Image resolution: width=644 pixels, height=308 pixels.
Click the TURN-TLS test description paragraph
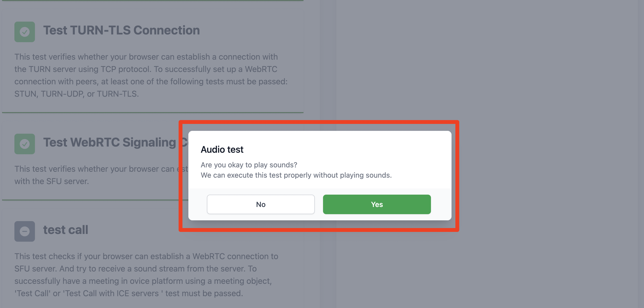click(151, 75)
